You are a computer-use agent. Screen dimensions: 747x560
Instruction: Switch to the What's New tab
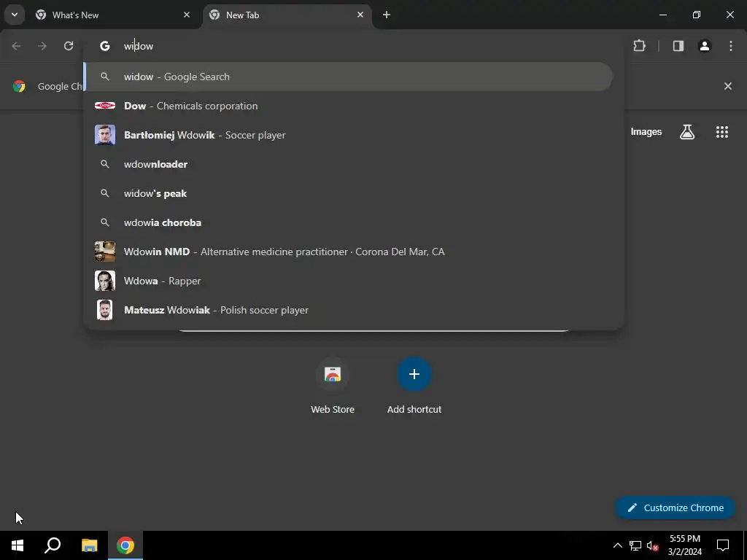coord(114,15)
